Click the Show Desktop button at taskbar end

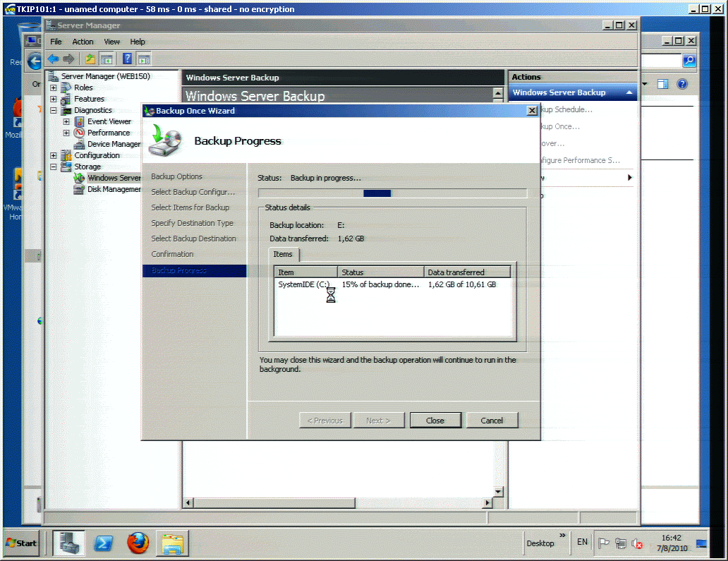[701, 543]
